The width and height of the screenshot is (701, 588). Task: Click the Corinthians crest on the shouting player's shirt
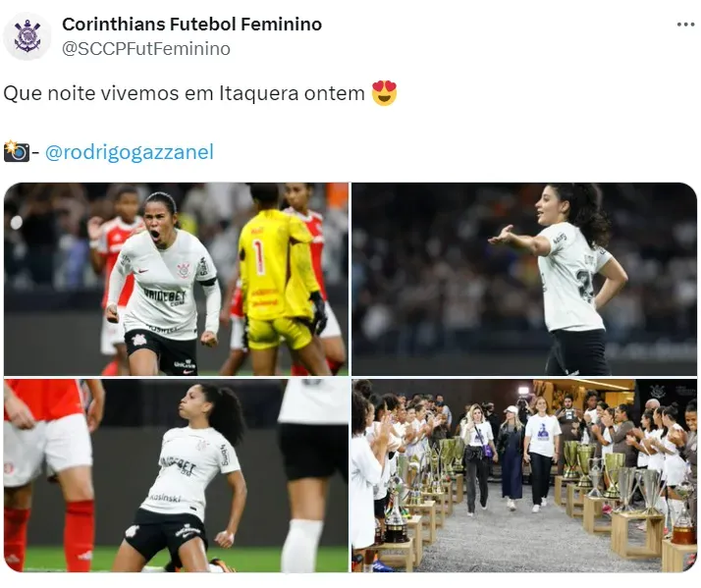184,270
